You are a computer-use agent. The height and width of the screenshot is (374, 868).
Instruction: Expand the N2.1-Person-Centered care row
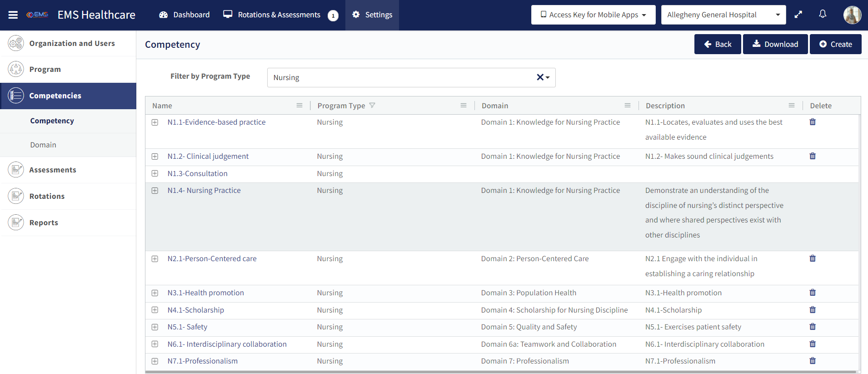point(155,259)
